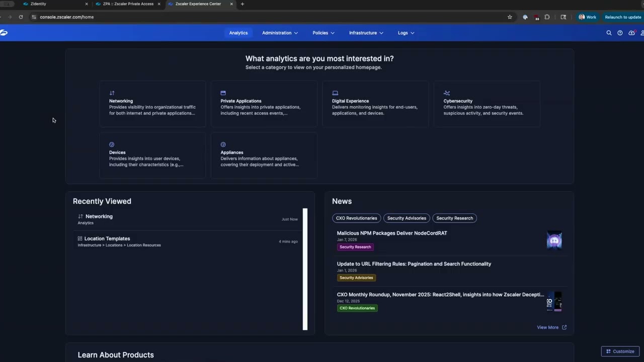Close the ZIdentity browser tab
The height and width of the screenshot is (362, 644).
[x=87, y=4]
